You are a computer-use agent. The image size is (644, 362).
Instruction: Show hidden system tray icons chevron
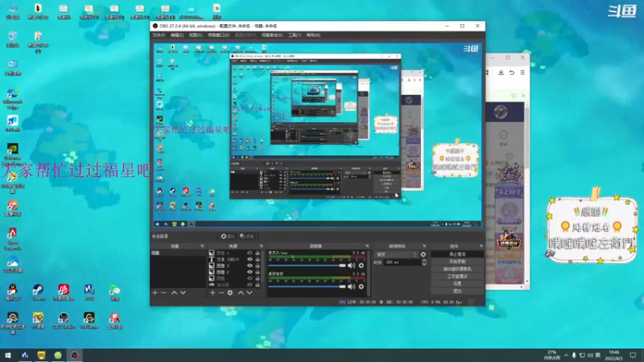(x=566, y=356)
